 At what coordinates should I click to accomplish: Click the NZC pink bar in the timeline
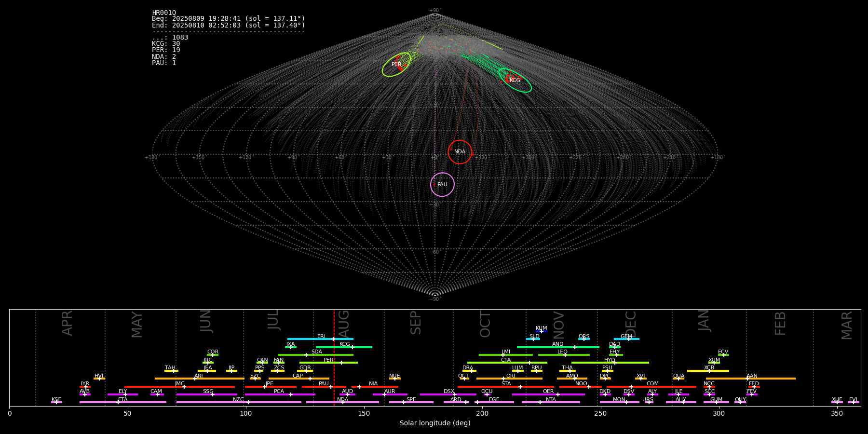coord(239,402)
